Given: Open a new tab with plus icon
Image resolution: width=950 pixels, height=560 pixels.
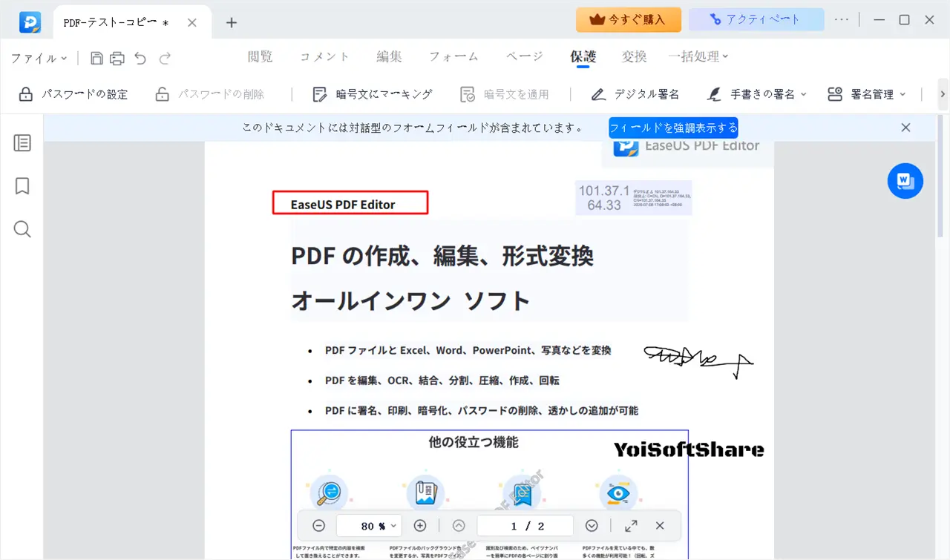Looking at the screenshot, I should 232,23.
